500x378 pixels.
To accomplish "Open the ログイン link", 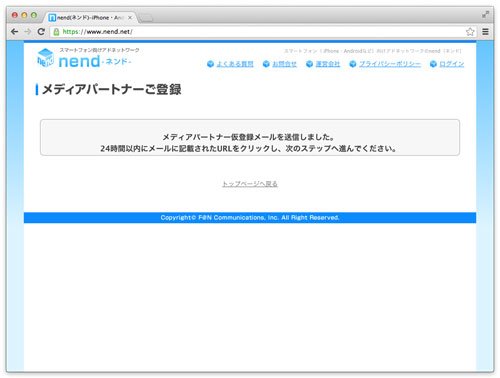I will (x=452, y=64).
